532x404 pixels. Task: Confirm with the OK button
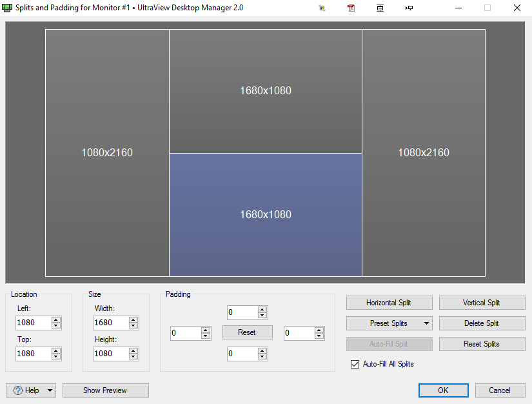444,390
